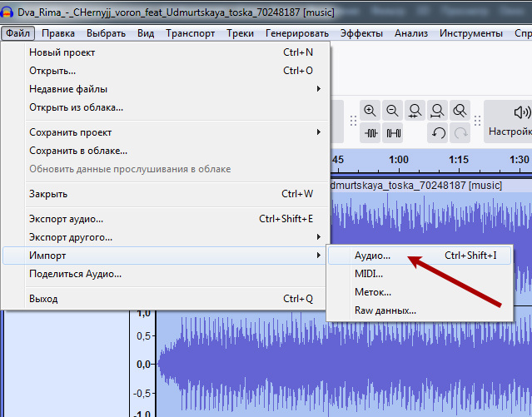Select Аудио... import option
Image resolution: width=532 pixels, height=417 pixels.
[420, 256]
